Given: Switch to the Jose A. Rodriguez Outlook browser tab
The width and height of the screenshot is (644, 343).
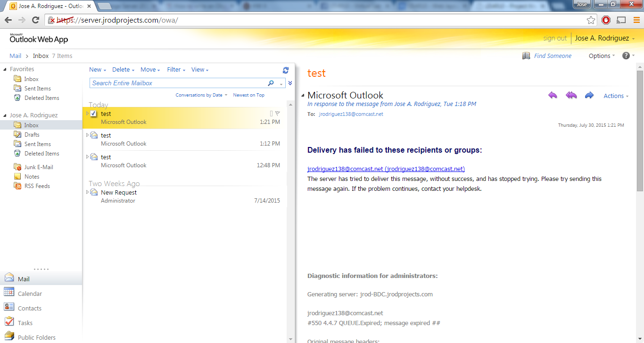Looking at the screenshot, I should click(x=50, y=6).
